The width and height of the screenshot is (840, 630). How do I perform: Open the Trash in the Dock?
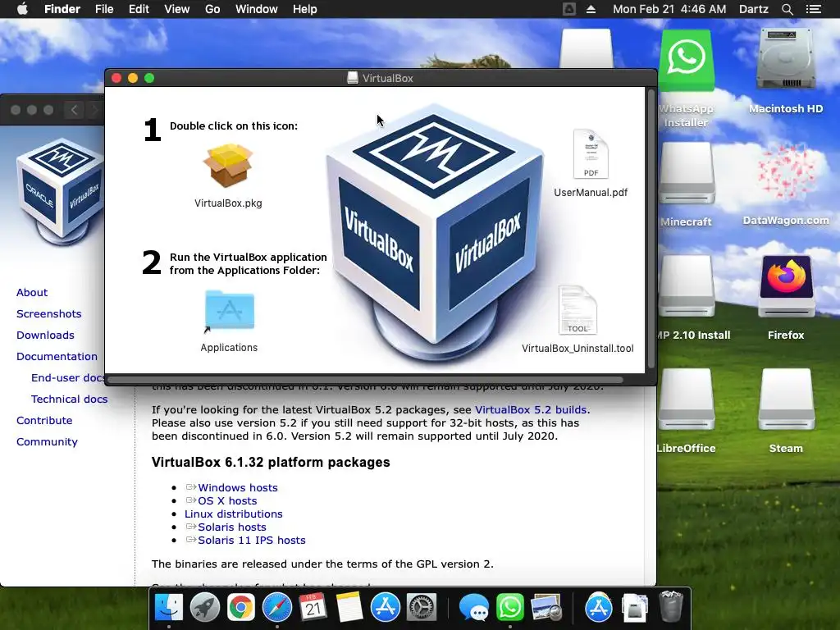[x=671, y=608]
